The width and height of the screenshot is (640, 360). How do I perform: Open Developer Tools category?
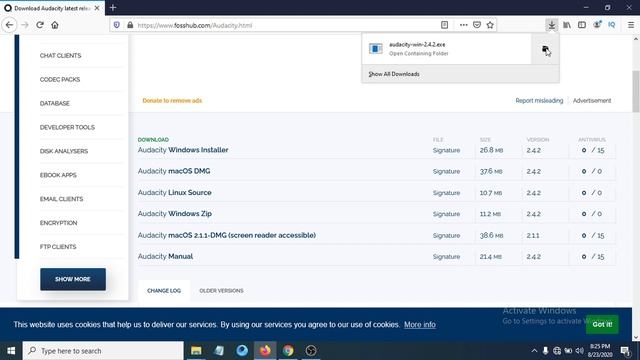[67, 127]
